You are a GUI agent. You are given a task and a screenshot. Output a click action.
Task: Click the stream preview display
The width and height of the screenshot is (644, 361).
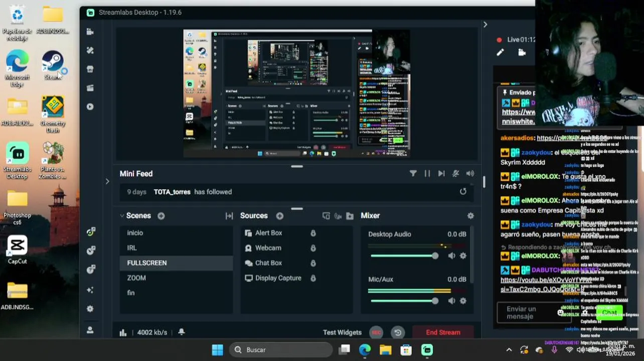coord(296,93)
